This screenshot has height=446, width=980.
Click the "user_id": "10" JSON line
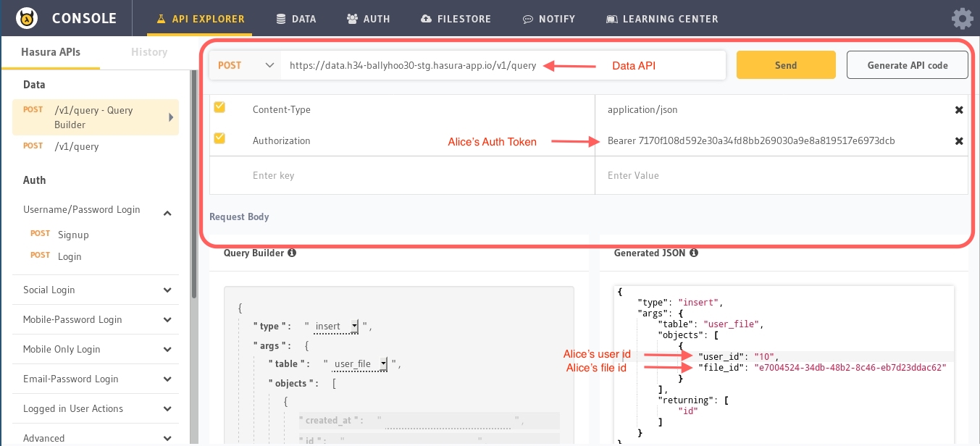737,357
